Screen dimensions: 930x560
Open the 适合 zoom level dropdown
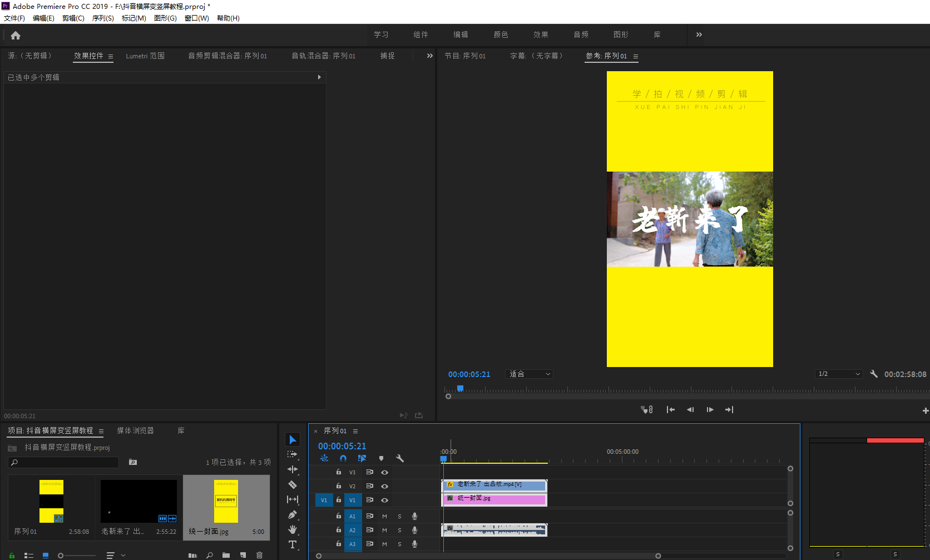click(528, 374)
